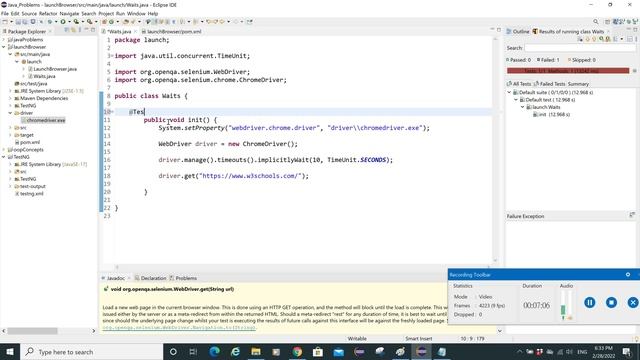Expand the Maven Dependencies node
Viewport: 640px width, 360px height.
click(10, 98)
